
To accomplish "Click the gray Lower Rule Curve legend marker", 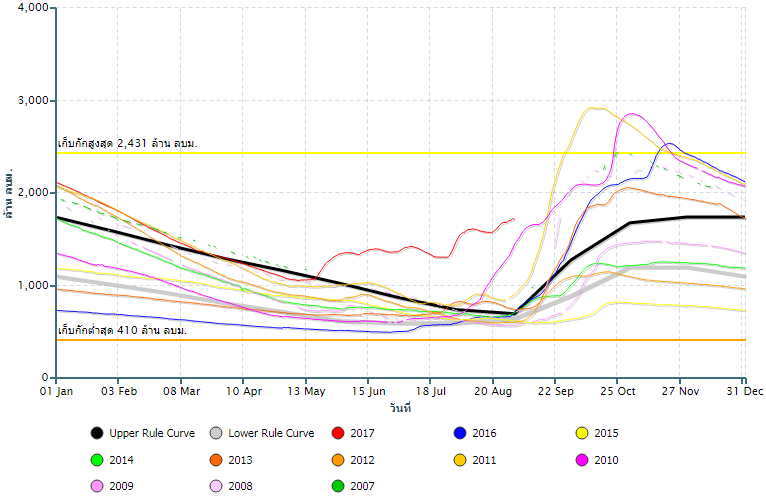I will click(216, 433).
